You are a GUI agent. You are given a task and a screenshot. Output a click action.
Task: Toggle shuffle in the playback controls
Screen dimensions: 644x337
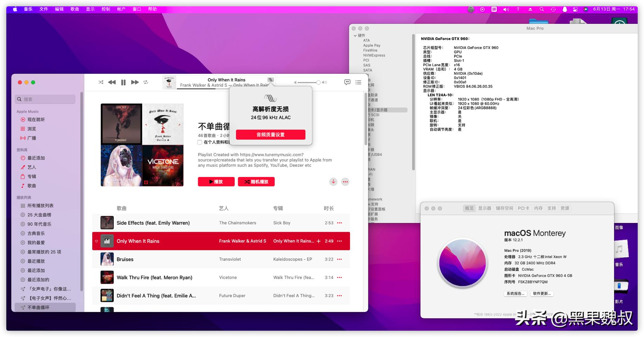tap(101, 82)
